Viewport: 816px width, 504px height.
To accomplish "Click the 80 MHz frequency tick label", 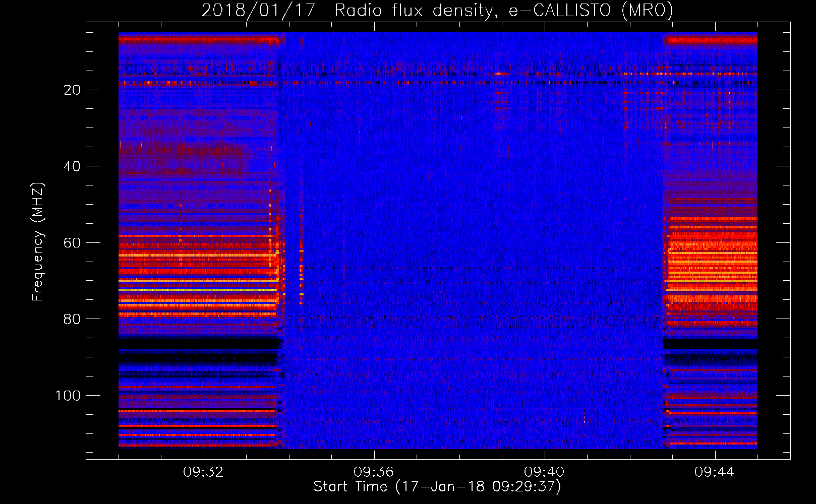I will (73, 320).
